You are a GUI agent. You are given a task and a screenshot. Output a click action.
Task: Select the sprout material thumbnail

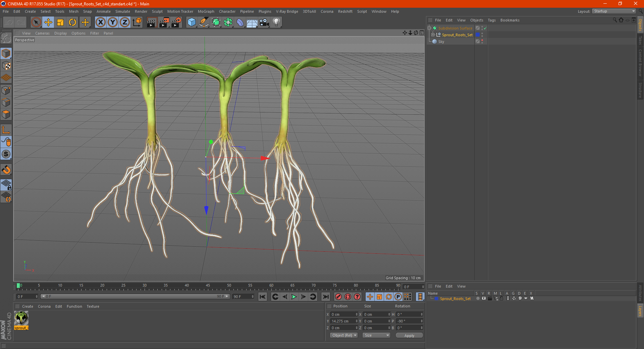(21, 318)
